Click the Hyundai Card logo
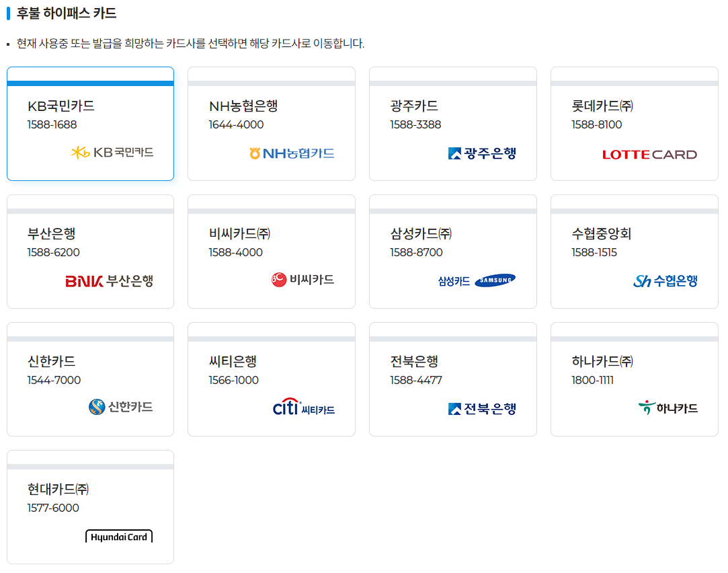 point(119,537)
